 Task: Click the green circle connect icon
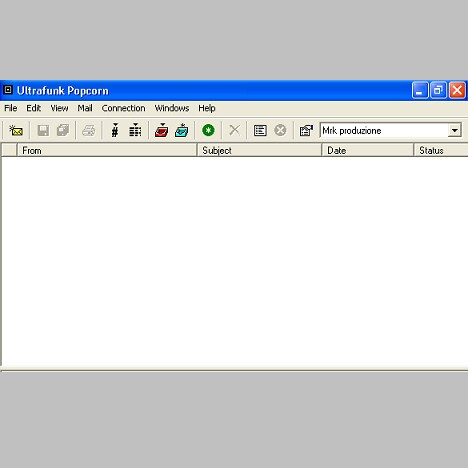[208, 130]
